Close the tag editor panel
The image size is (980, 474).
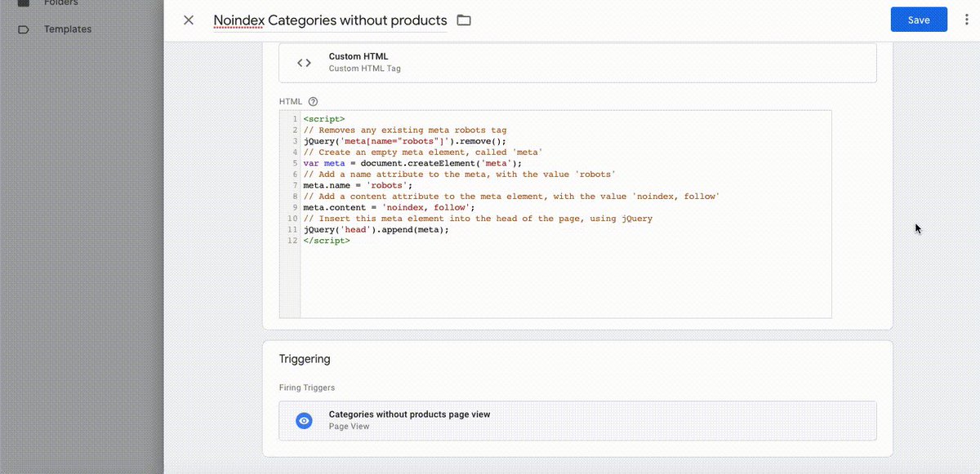coord(189,20)
